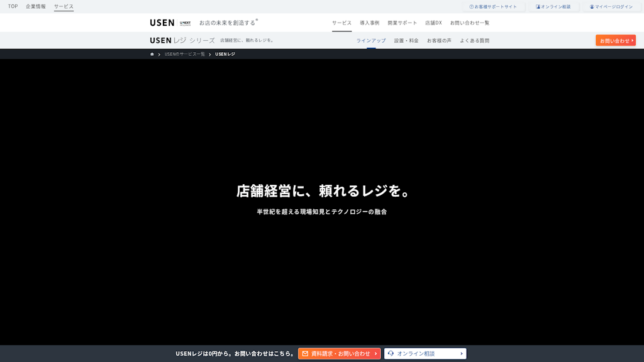Open お客様サポートサイト link
The width and height of the screenshot is (644, 362).
(493, 6)
